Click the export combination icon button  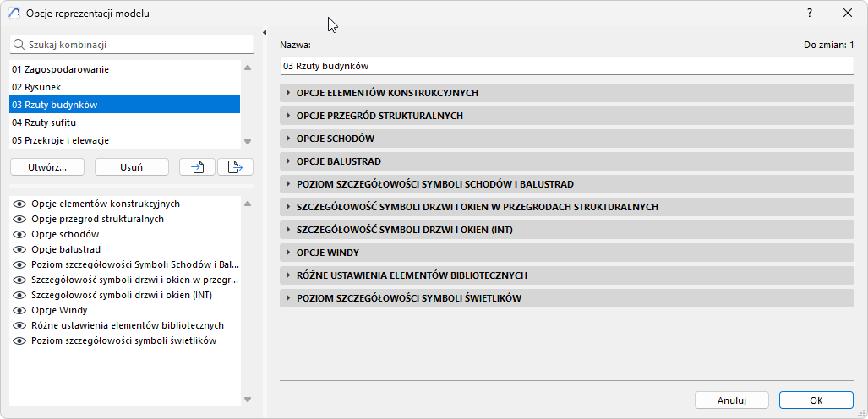click(235, 166)
